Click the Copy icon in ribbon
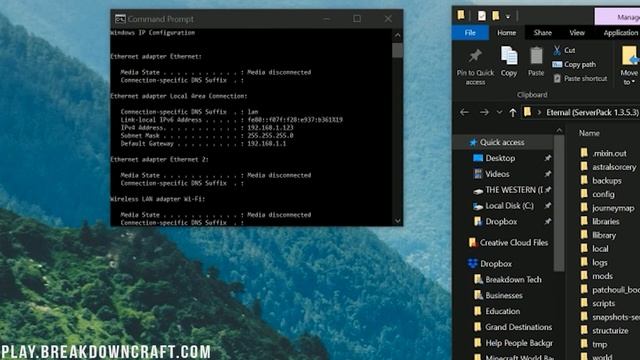Viewport: 640px width, 360px height. pos(509,56)
